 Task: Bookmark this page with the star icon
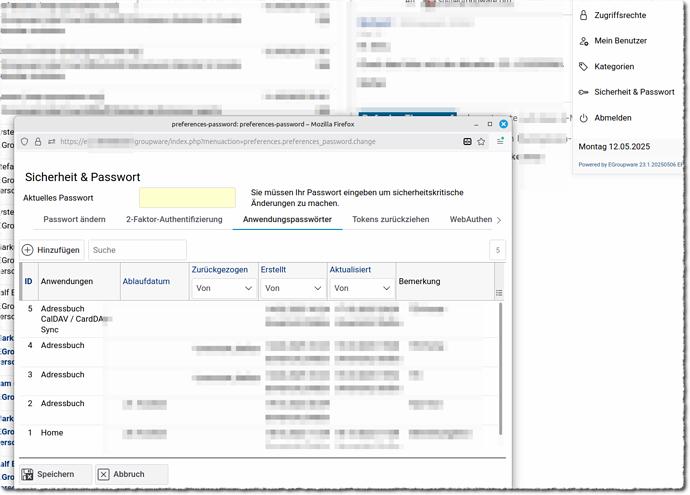point(481,142)
